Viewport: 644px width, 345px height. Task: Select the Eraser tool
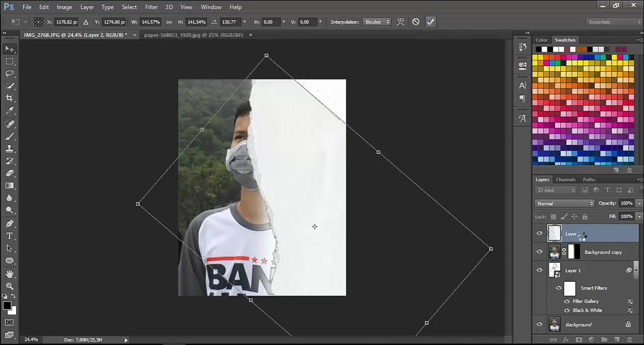pyautogui.click(x=9, y=173)
